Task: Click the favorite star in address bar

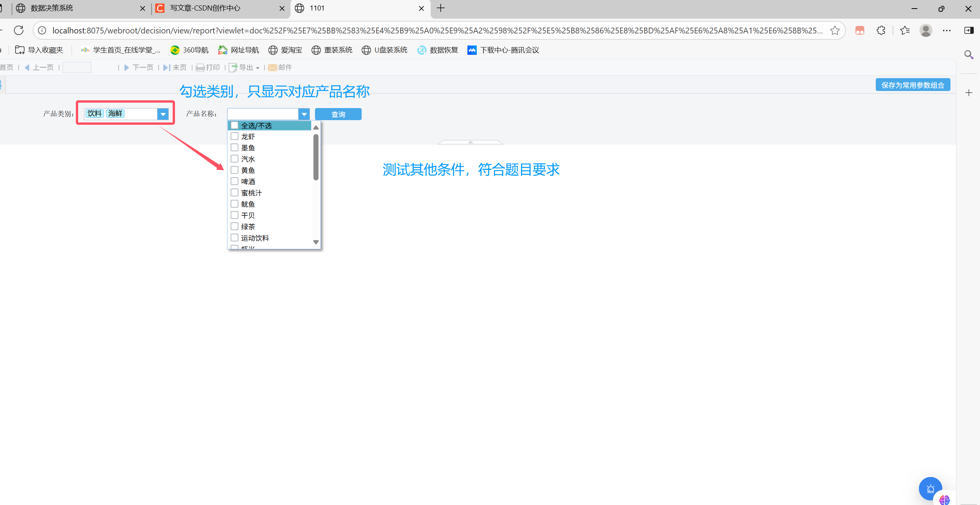Action: (x=835, y=30)
